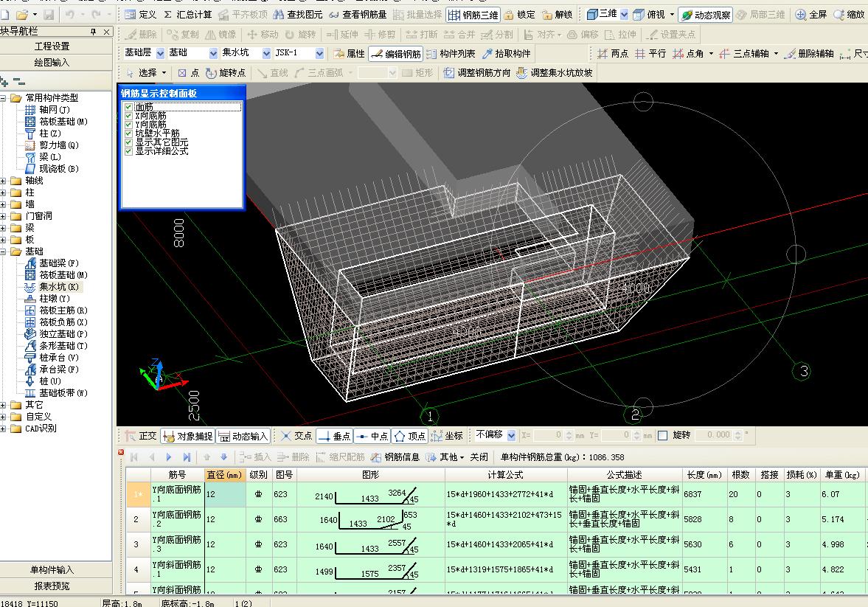Click 调整集水坑放坡 button
868x607 pixels.
tap(554, 72)
